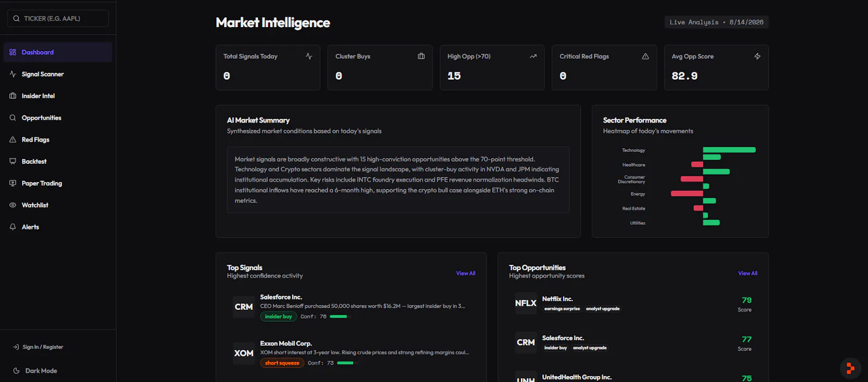This screenshot has height=382, width=868.
Task: Open the Dashboard menu item
Action: [58, 52]
